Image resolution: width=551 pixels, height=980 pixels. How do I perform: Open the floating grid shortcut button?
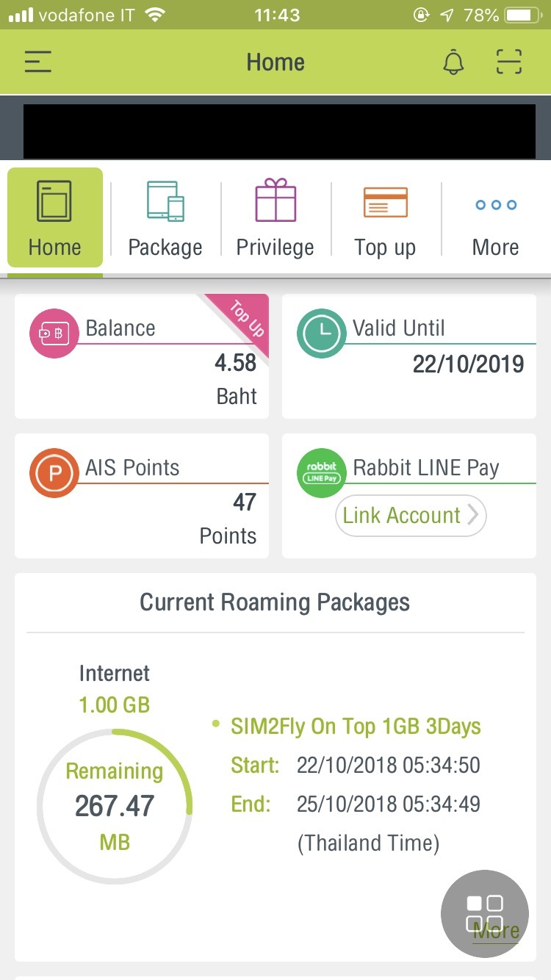(484, 913)
